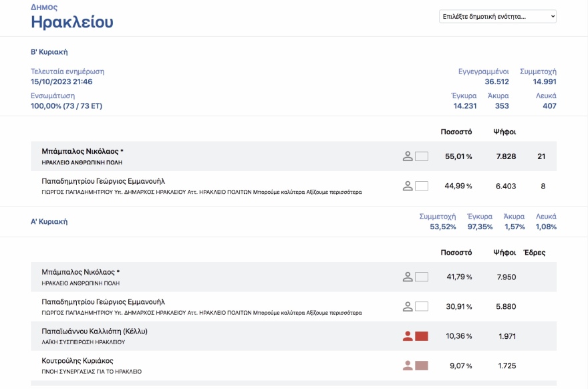Click Ποσοστό column header in Α' Κυριακή table
The width and height of the screenshot is (588, 389).
(x=456, y=253)
